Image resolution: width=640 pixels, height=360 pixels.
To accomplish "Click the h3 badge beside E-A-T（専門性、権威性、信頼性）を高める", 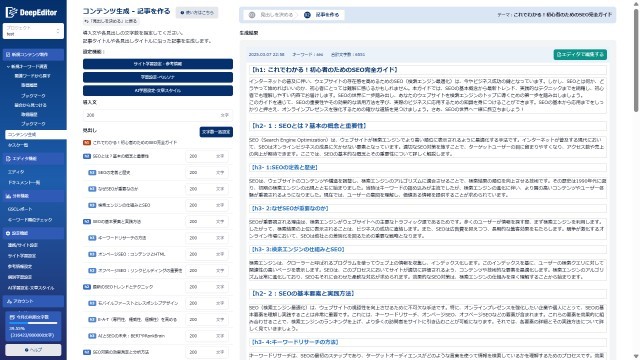I will point(92,319).
